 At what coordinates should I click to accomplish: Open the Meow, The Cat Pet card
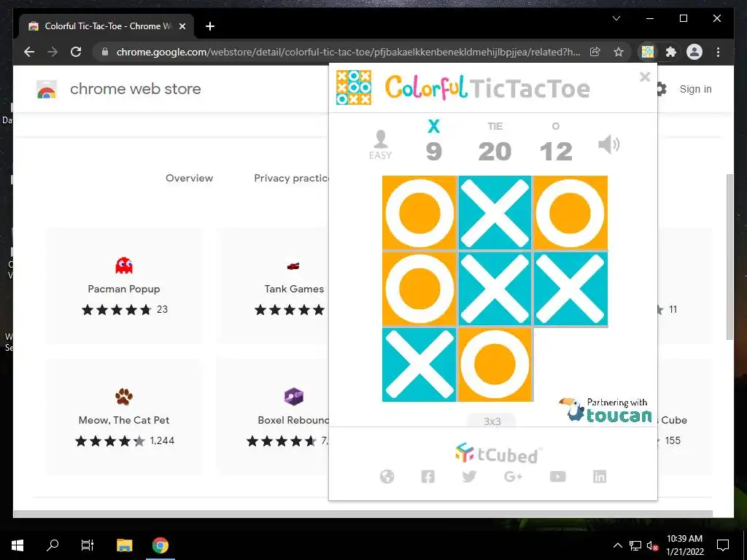tap(124, 416)
